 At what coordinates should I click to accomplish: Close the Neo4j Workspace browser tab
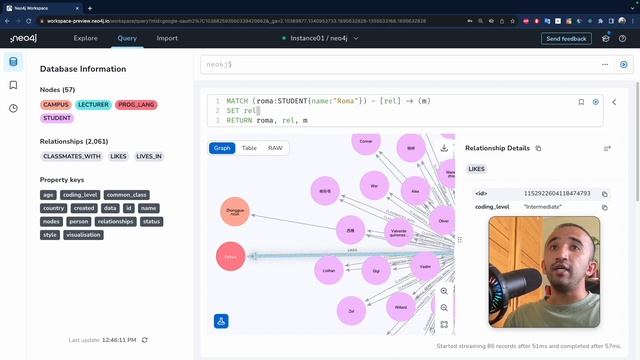tap(78, 8)
